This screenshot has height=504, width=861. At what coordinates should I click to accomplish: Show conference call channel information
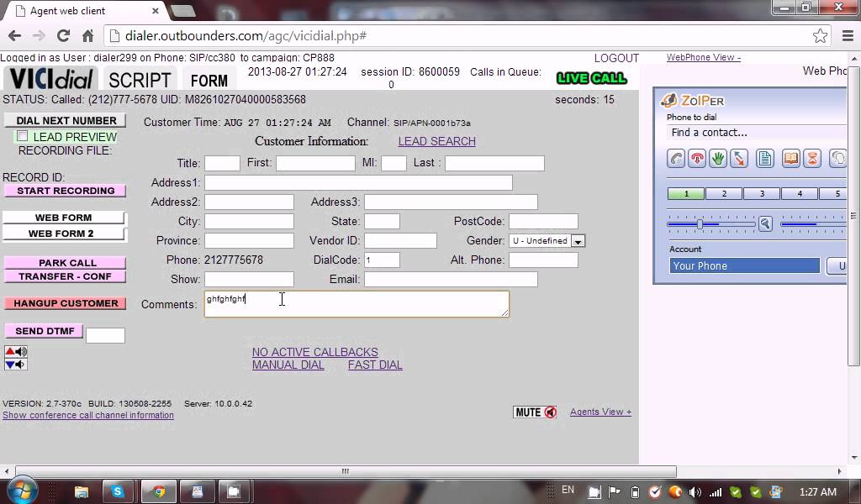(x=87, y=415)
